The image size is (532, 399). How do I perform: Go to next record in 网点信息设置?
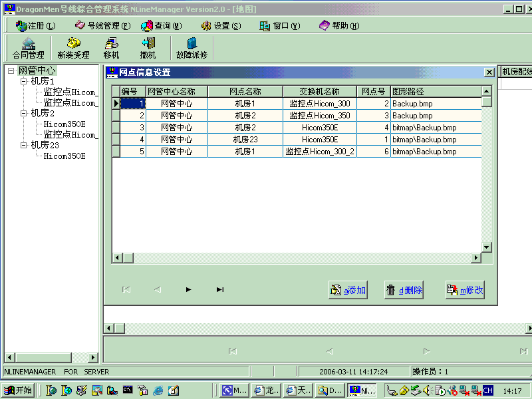click(x=189, y=290)
